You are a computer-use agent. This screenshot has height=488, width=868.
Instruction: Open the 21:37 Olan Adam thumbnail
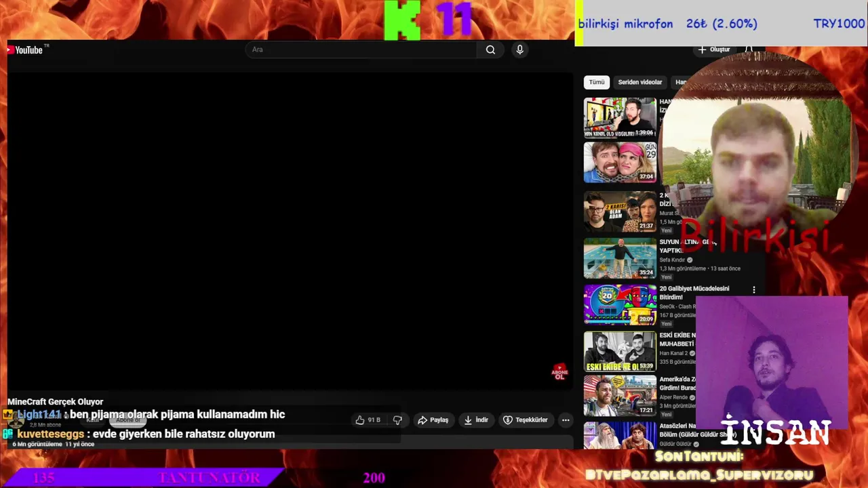(620, 212)
